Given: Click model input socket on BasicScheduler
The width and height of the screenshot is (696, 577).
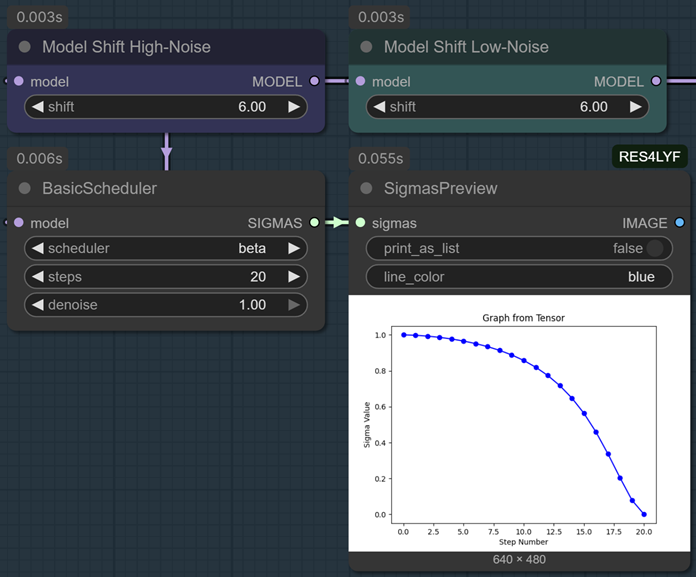Looking at the screenshot, I should 19,222.
